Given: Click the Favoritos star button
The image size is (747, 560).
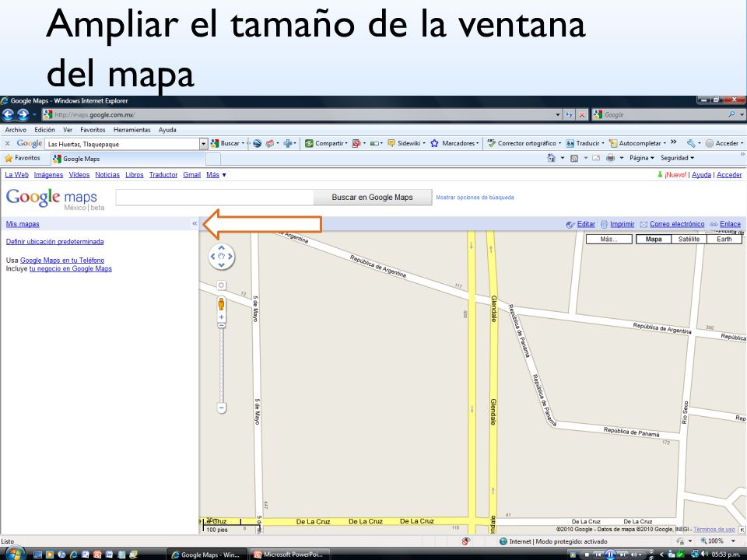Looking at the screenshot, I should (23, 158).
